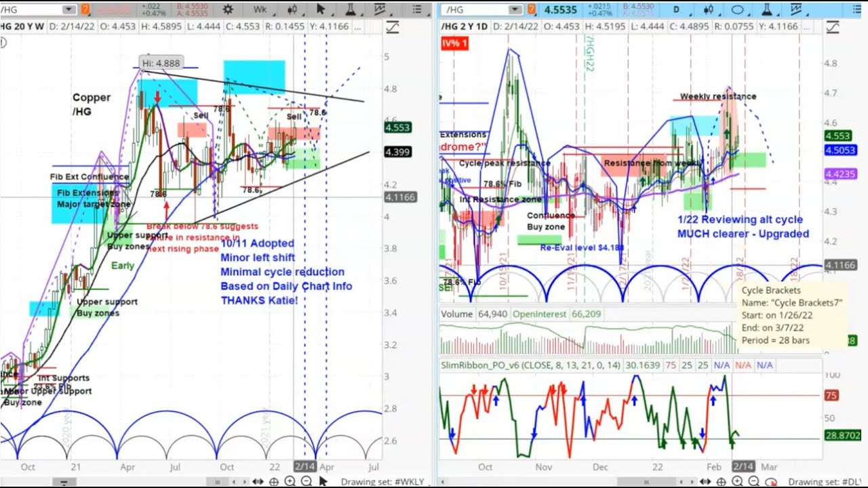
Task: Click right chart horizontal pan arrows icon
Action: (x=707, y=481)
